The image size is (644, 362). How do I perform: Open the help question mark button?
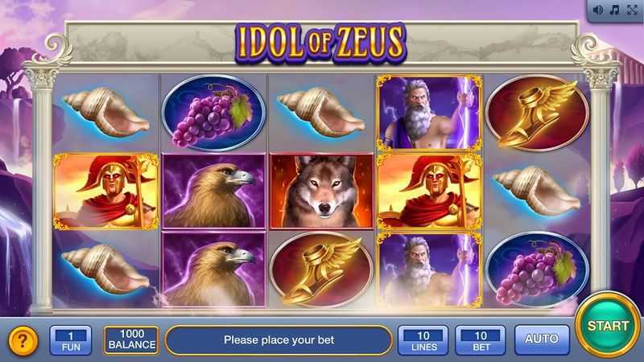tap(23, 340)
